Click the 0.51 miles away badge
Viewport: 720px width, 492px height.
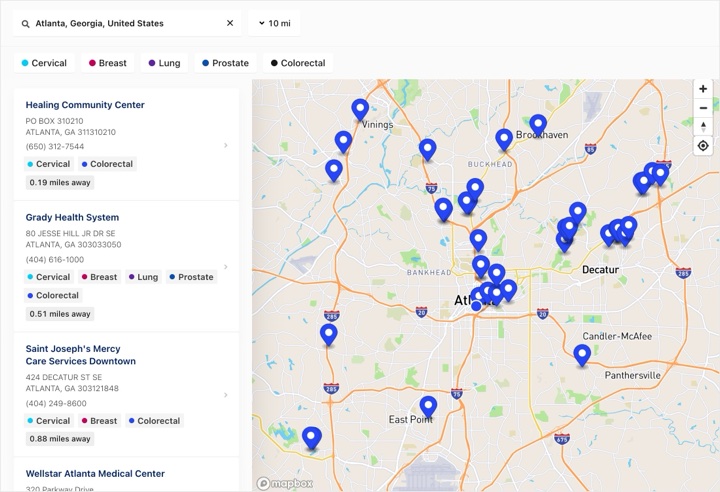tap(60, 314)
